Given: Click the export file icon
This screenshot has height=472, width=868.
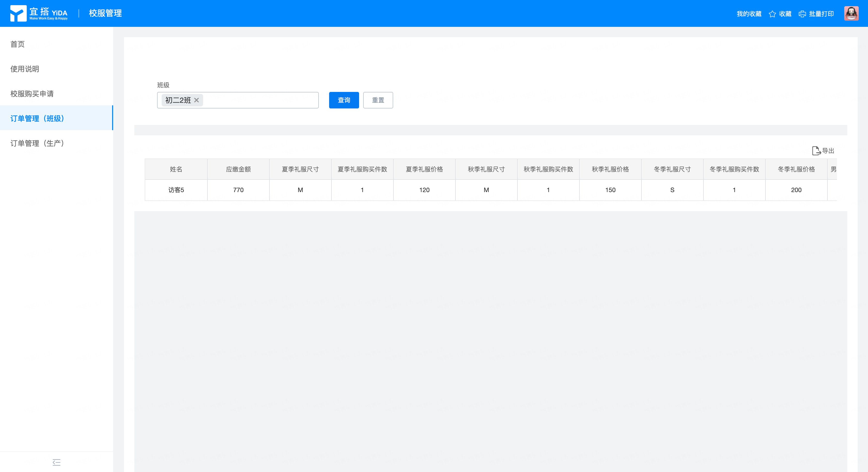Looking at the screenshot, I should 816,151.
